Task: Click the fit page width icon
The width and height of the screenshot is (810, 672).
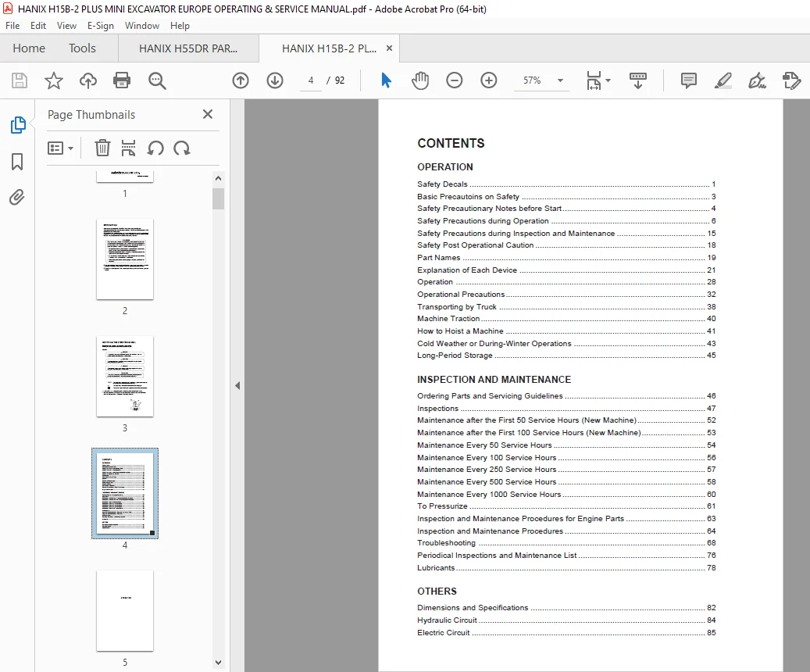Action: pyautogui.click(x=594, y=80)
